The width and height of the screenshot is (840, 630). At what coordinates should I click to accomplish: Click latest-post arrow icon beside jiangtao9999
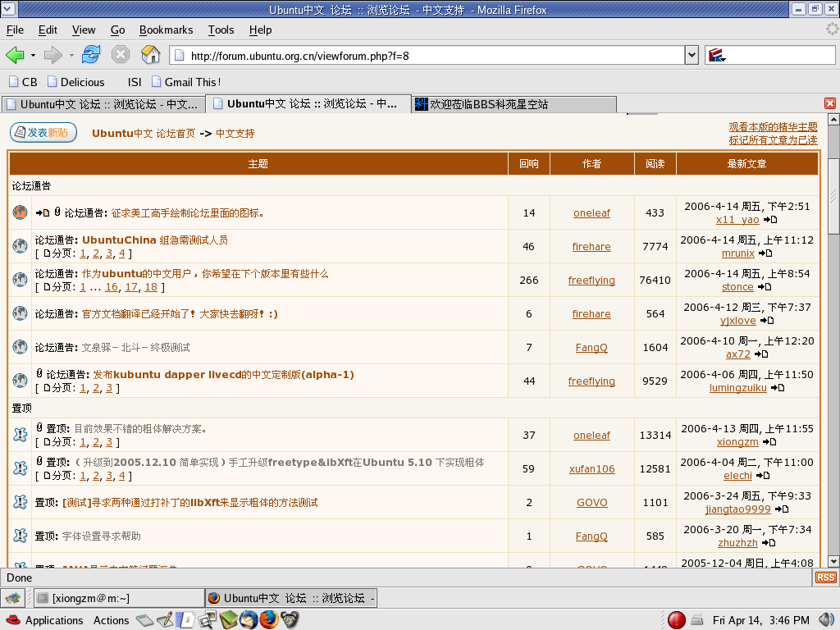pyautogui.click(x=782, y=509)
